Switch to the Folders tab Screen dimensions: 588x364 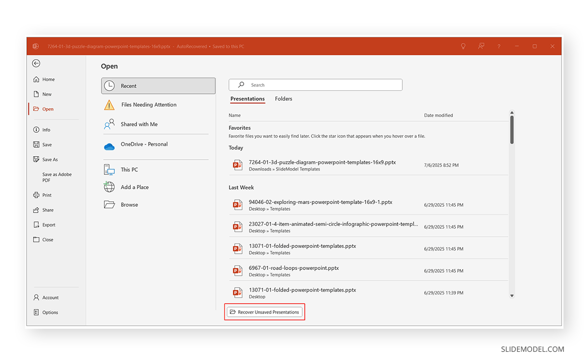[283, 98]
